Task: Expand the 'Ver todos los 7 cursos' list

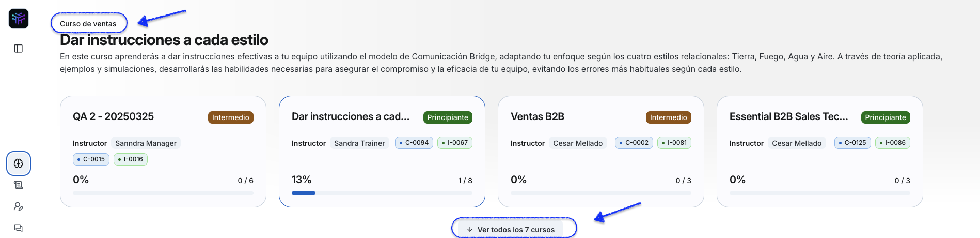Action: 516,230
